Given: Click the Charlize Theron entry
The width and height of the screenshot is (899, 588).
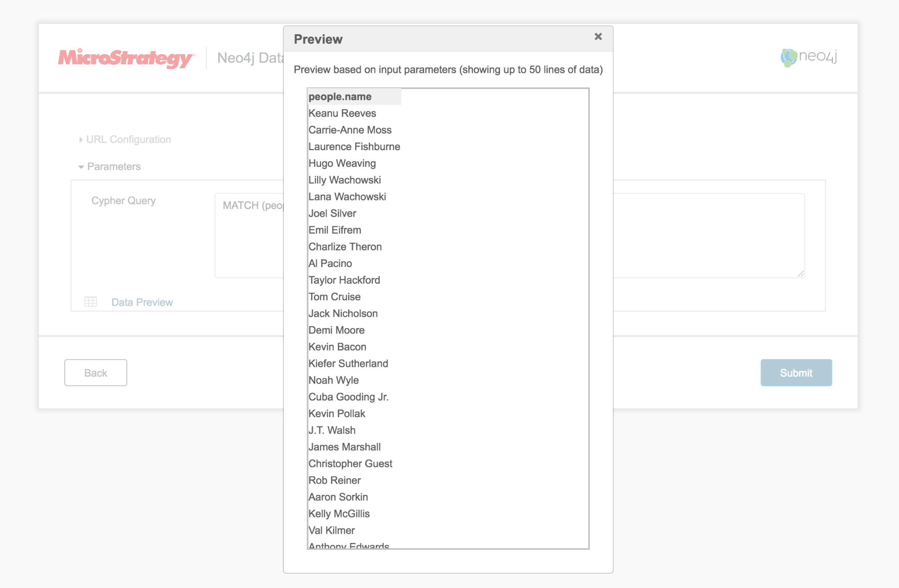Looking at the screenshot, I should click(x=345, y=247).
